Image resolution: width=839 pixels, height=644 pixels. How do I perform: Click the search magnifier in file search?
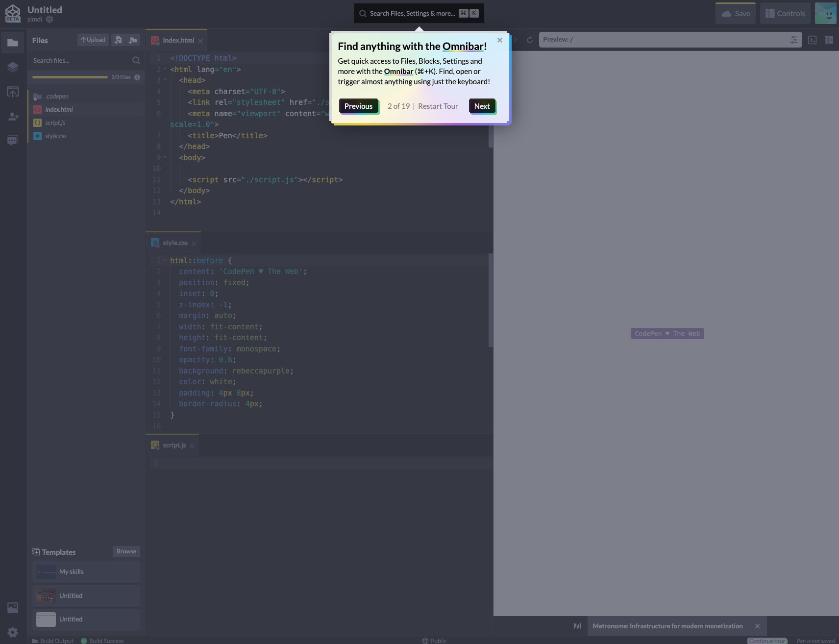coord(136,60)
